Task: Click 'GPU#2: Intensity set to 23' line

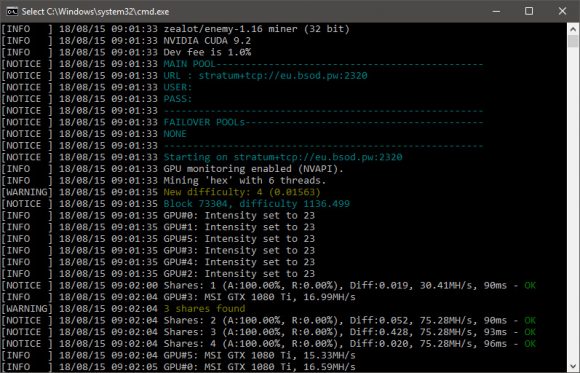Action: pyautogui.click(x=239, y=274)
